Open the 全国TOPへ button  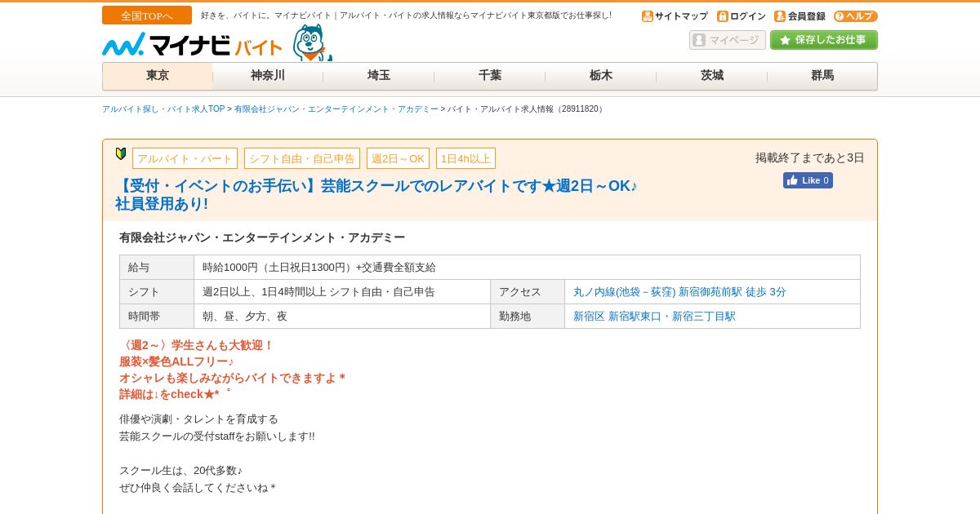pos(147,16)
